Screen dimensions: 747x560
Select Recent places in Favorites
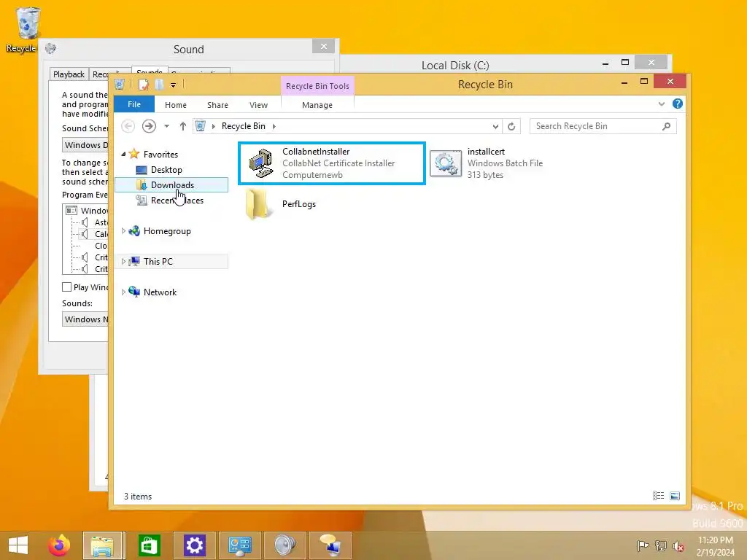(x=177, y=201)
